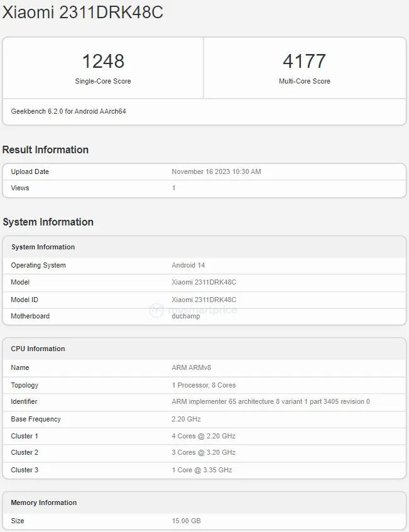The image size is (409, 532).
Task: Click the Base Frequency row label
Action: pyautogui.click(x=36, y=419)
